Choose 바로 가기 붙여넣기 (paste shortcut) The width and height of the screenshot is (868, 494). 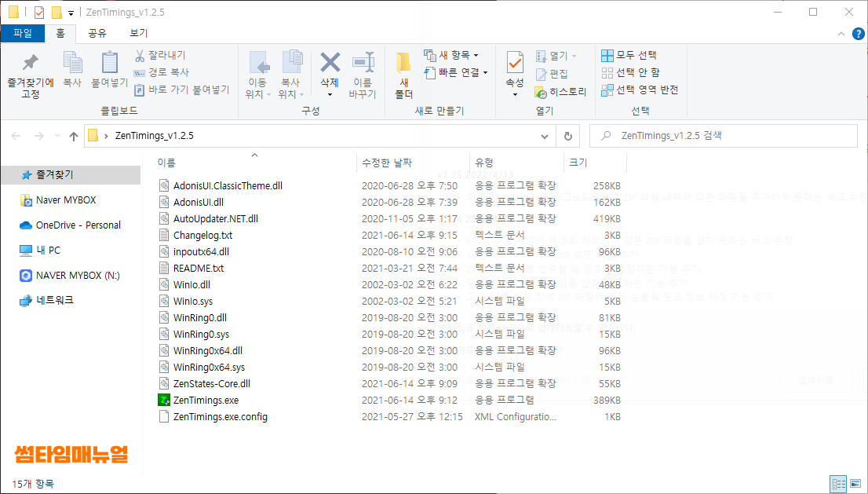point(181,90)
